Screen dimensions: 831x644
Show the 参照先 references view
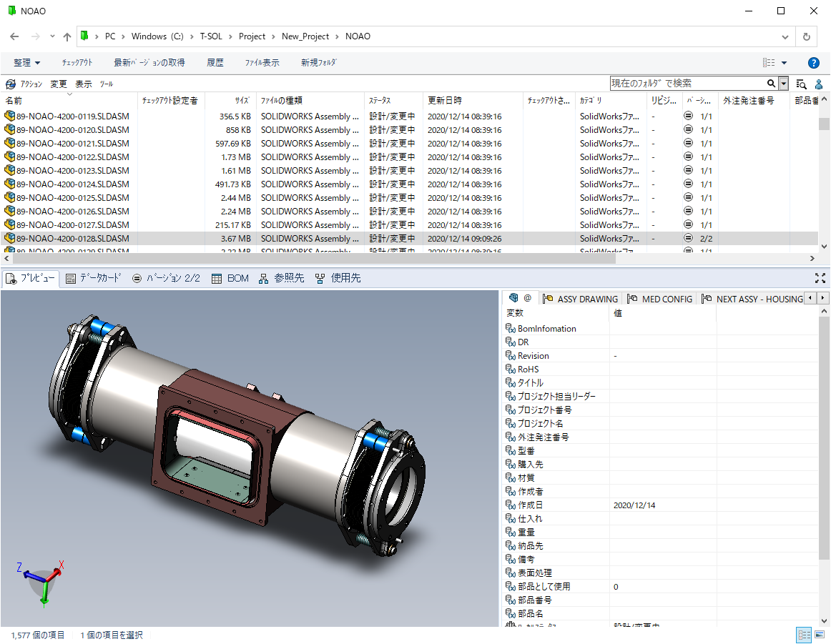[x=284, y=278]
